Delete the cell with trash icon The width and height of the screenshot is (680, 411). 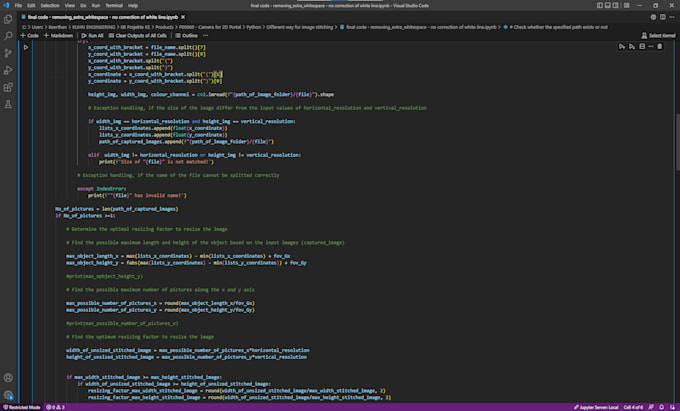(x=660, y=46)
